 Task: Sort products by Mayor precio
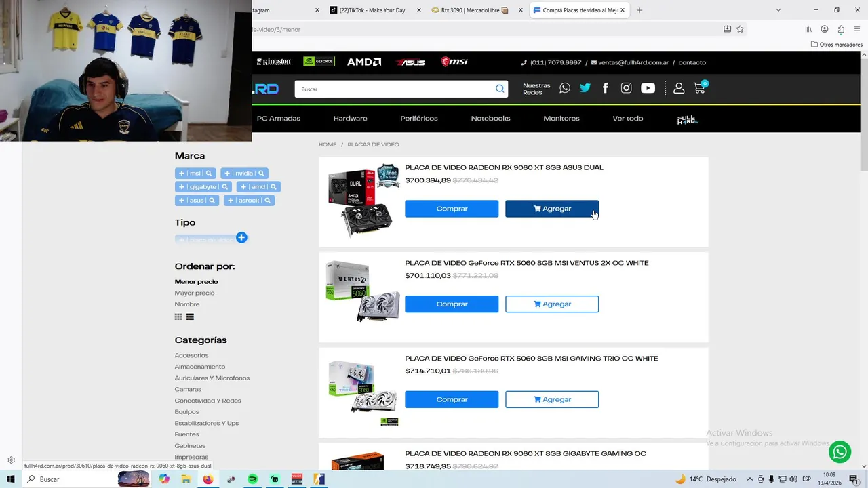click(x=195, y=293)
